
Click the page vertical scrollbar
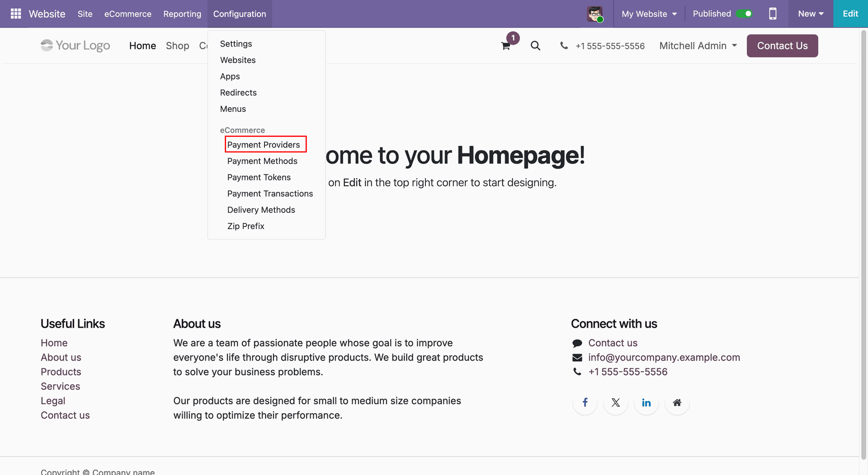(863, 244)
